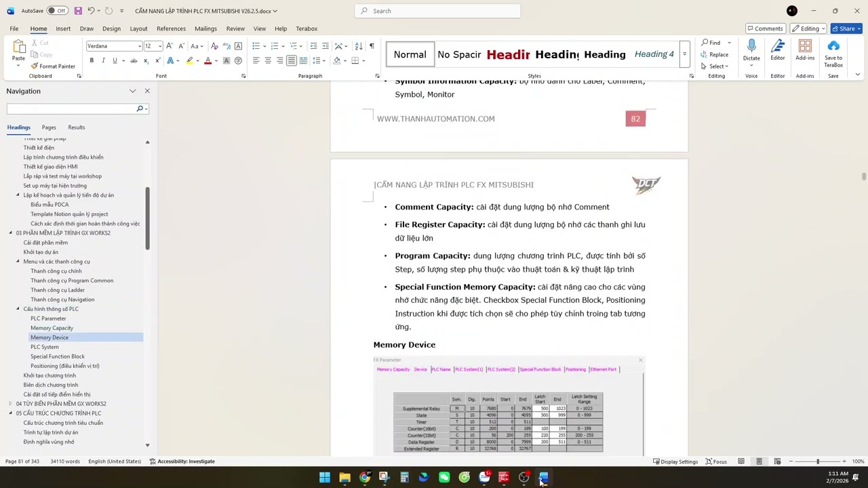Viewport: 868px width, 488px height.
Task: Apply the text highlight color
Action: point(189,61)
